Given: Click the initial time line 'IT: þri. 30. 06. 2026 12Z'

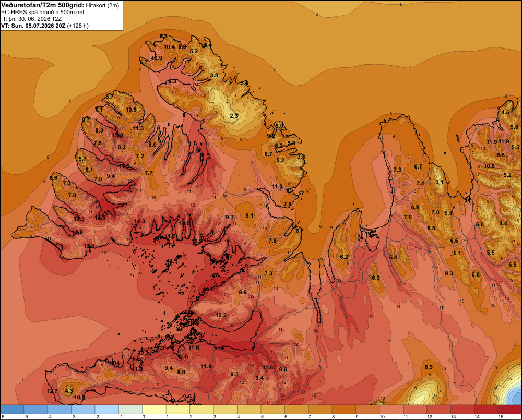Looking at the screenshot, I should click(31, 19).
